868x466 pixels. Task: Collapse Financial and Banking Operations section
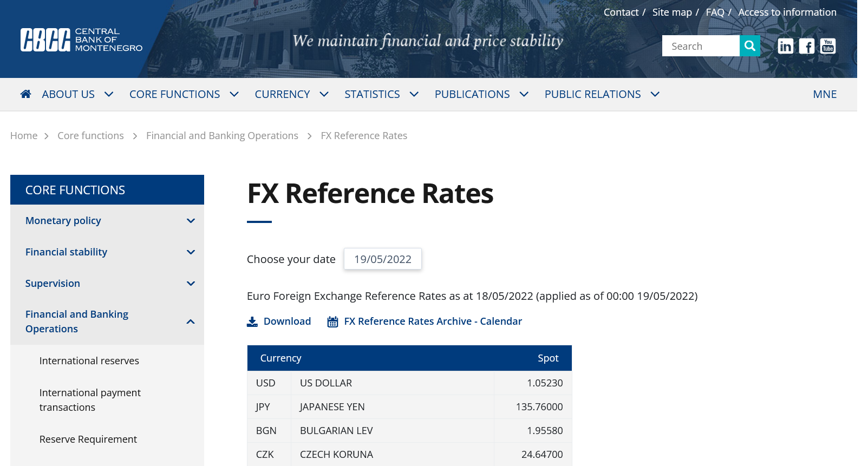(191, 321)
